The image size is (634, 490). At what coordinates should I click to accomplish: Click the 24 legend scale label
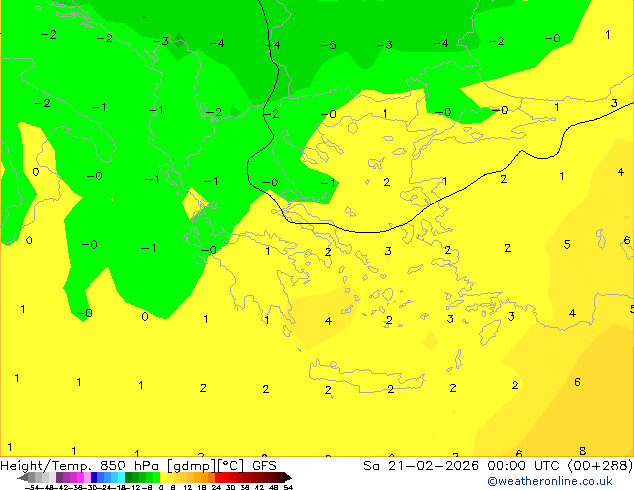216,487
